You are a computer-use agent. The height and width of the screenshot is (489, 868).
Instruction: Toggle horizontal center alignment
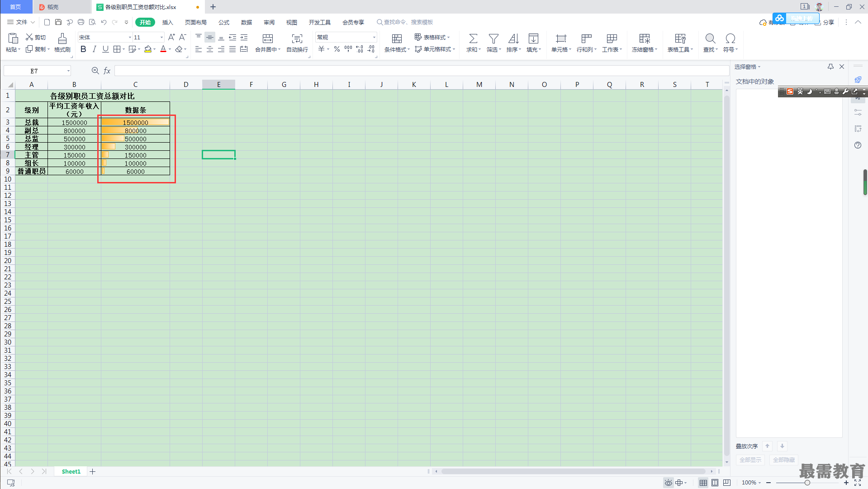(210, 49)
